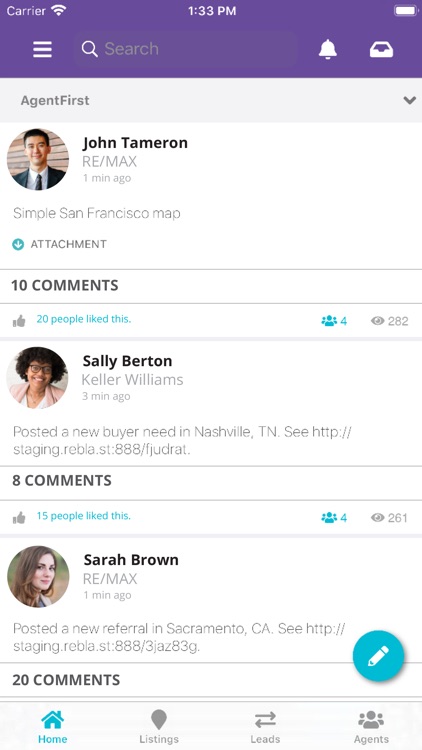Open the '15 people liked this' link
The width and height of the screenshot is (422, 750).
point(84,516)
